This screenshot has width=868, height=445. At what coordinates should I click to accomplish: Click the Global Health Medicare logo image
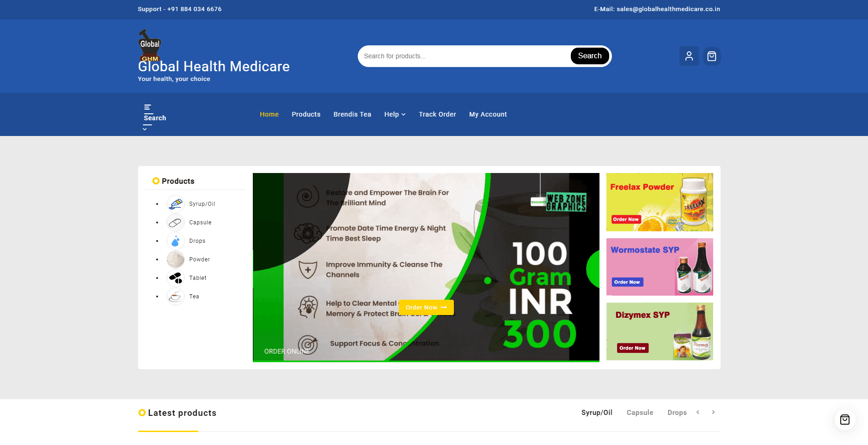tap(150, 45)
